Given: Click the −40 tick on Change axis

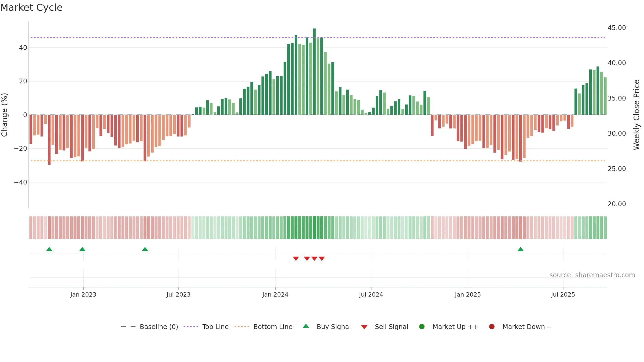Looking at the screenshot, I should tap(21, 182).
